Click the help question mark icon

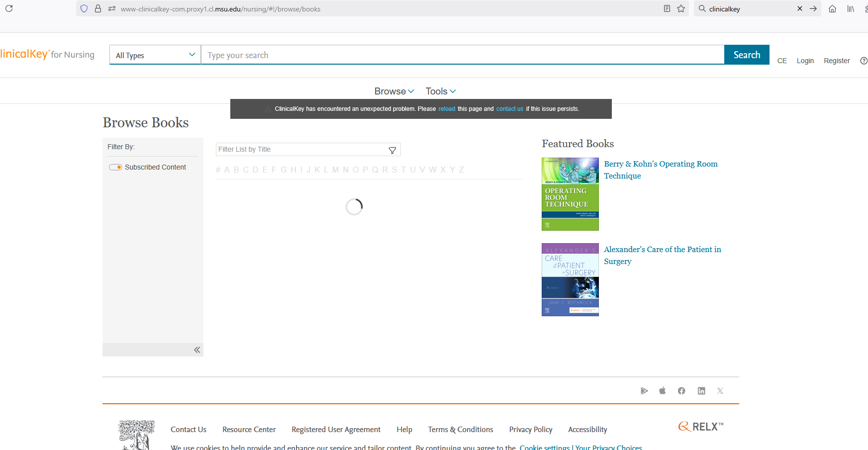coord(864,61)
